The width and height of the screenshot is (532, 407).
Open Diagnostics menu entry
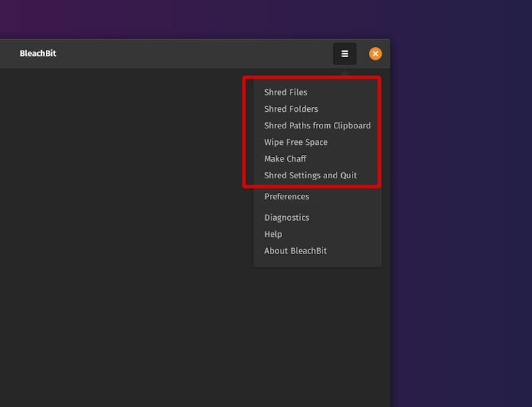317,217
